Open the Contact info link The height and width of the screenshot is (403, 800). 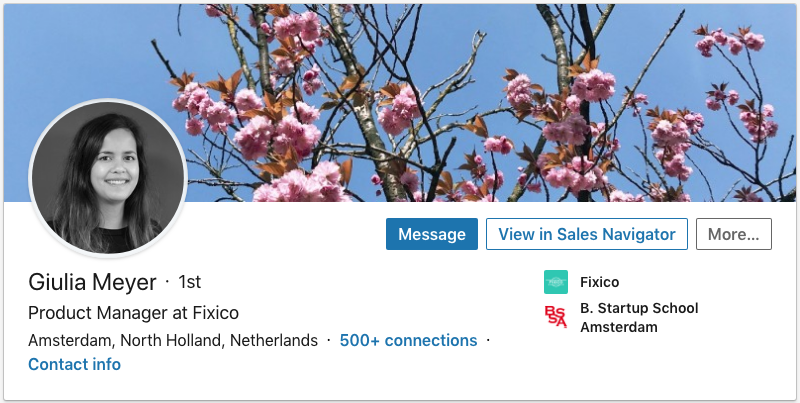point(74,364)
